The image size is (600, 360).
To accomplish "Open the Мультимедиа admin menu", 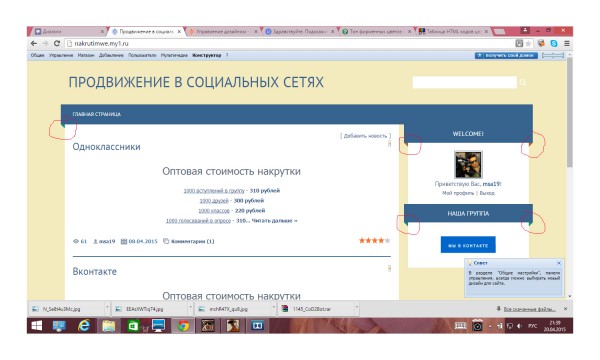I will pos(174,55).
